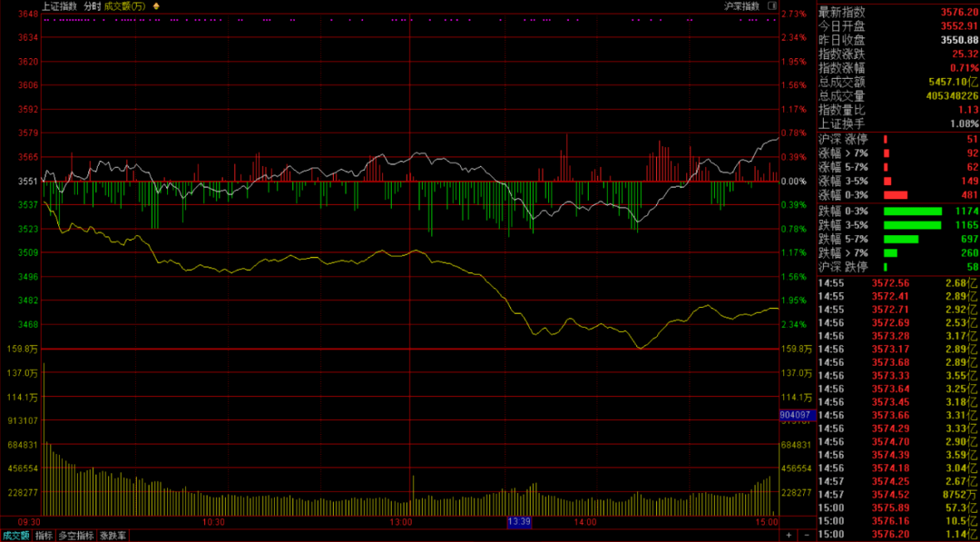This screenshot has width=980, height=542.
Task: Click the 沪深指数 label at top right
Action: point(741,6)
